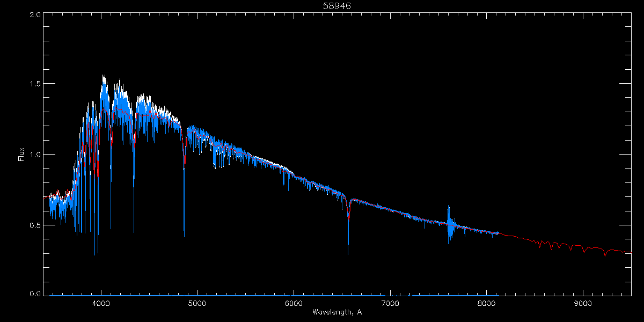Viewport: 644px width, 322px height.
Task: Click the 4000 x-axis tick label
Action: tap(101, 303)
